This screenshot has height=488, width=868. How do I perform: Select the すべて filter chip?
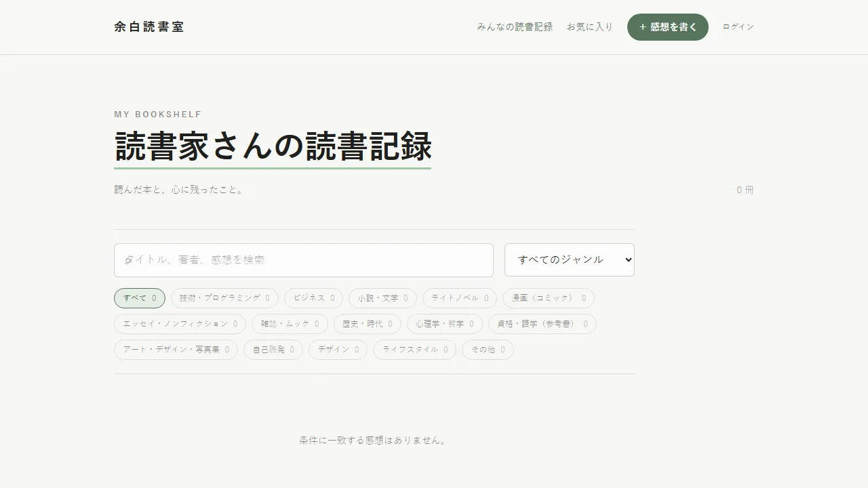140,298
